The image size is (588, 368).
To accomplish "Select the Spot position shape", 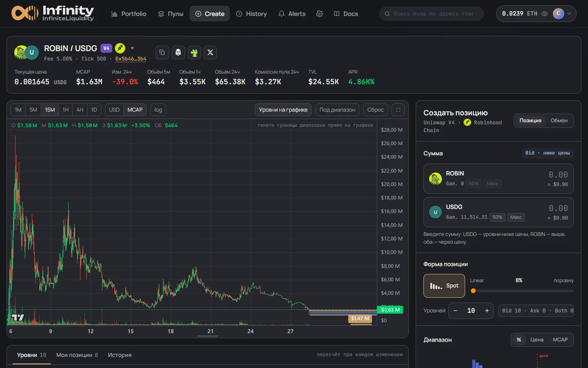I will click(444, 286).
